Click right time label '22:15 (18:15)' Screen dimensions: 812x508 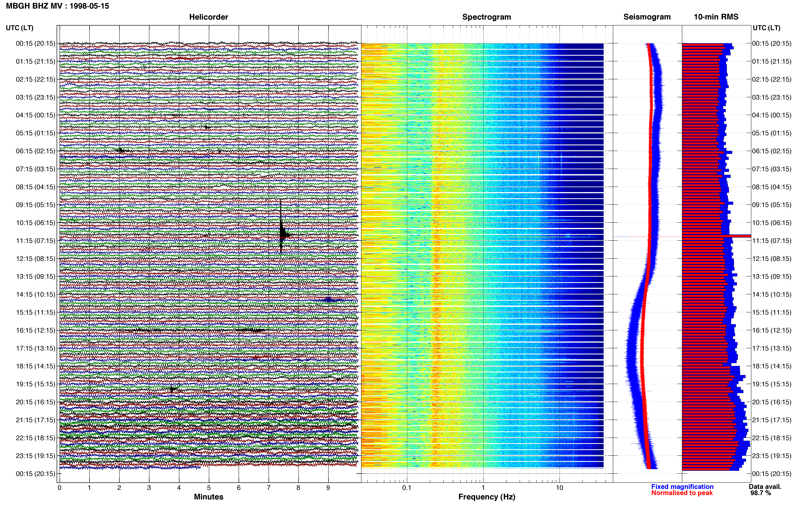(772, 438)
